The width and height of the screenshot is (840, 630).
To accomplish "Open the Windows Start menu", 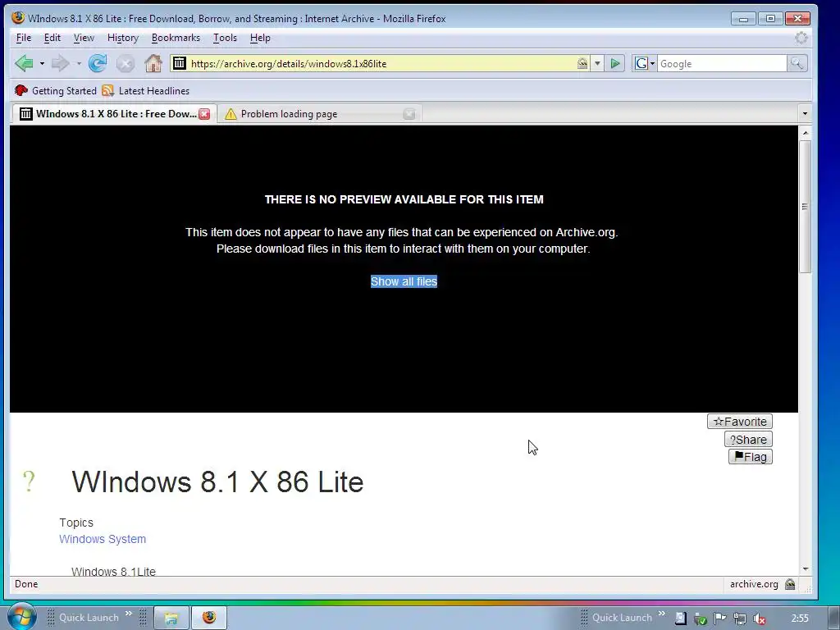I will pos(21,617).
